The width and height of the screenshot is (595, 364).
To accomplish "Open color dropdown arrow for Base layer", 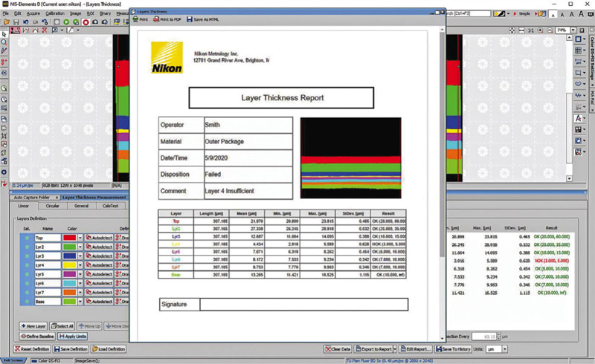I will coord(80,302).
